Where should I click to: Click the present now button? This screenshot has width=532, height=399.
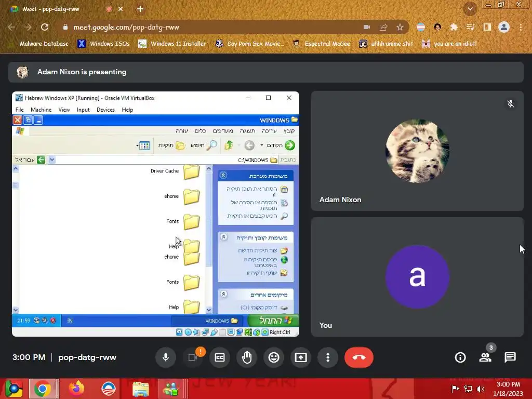click(x=301, y=357)
